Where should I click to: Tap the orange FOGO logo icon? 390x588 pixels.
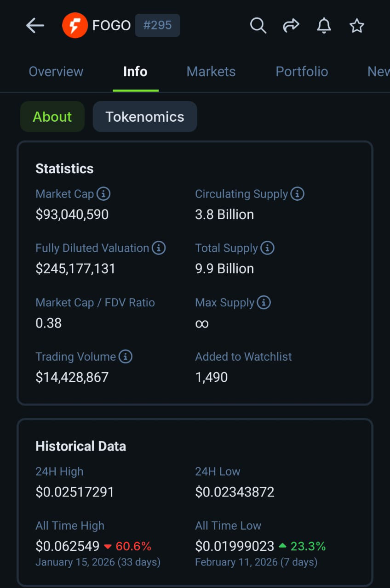tap(75, 25)
